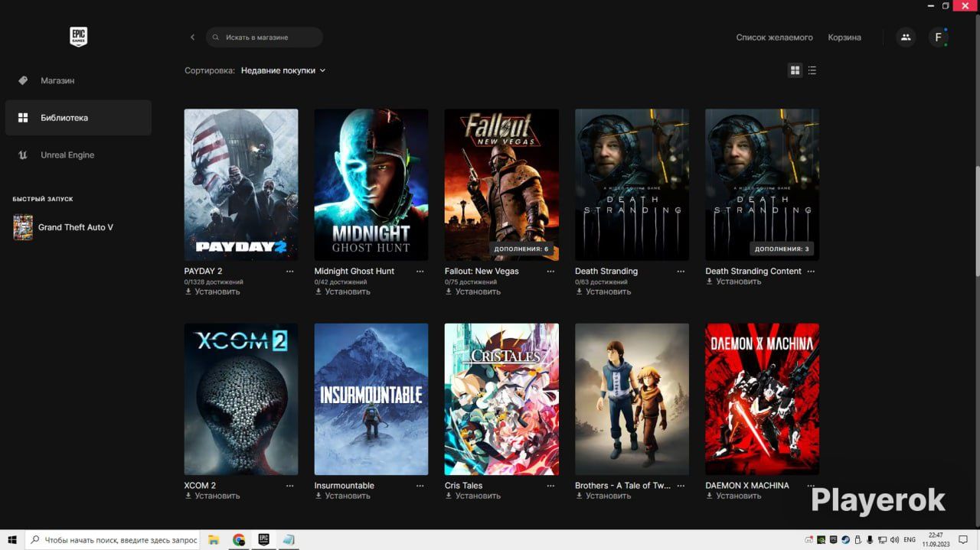The width and height of the screenshot is (980, 550).
Task: Open the three-dot menu for XCOM 2
Action: click(289, 486)
